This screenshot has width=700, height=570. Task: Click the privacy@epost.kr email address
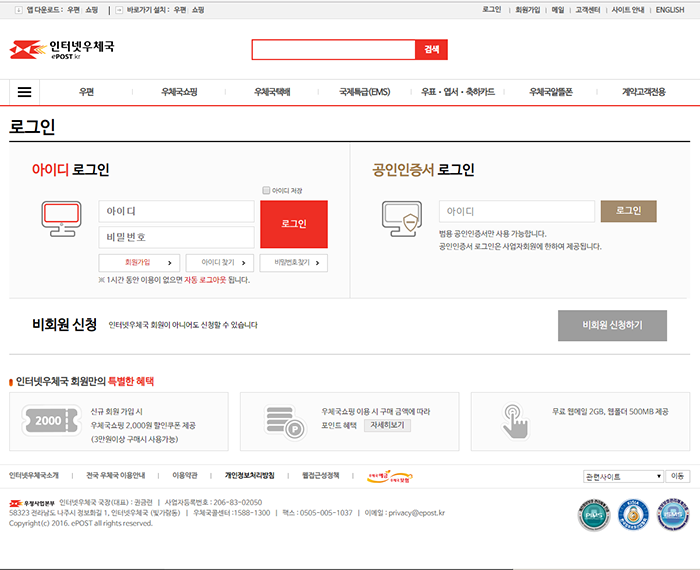(417, 513)
